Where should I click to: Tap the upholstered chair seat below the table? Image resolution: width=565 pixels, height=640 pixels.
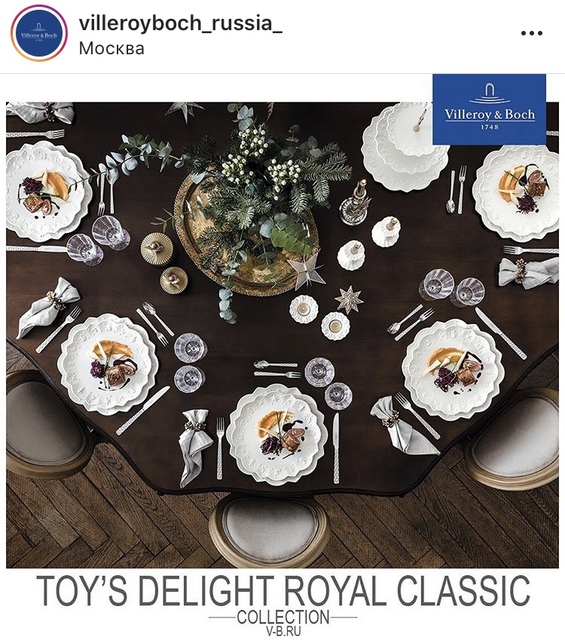point(269,530)
